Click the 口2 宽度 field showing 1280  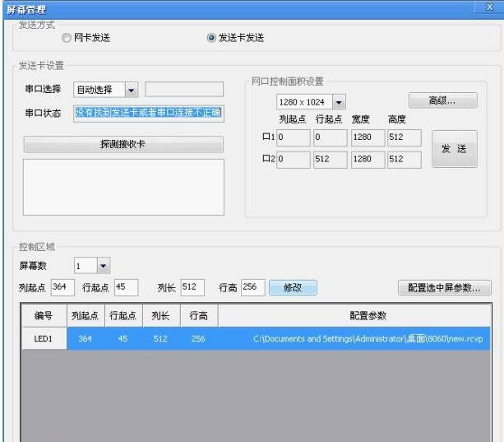(x=368, y=160)
